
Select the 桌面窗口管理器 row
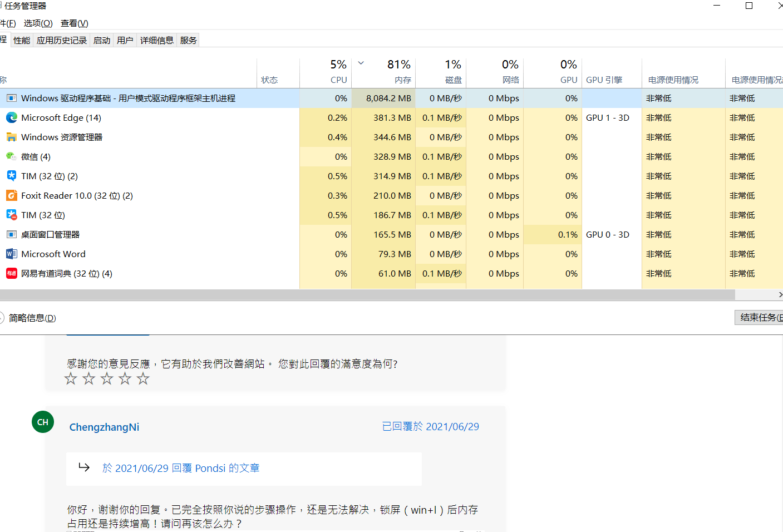[x=391, y=235]
